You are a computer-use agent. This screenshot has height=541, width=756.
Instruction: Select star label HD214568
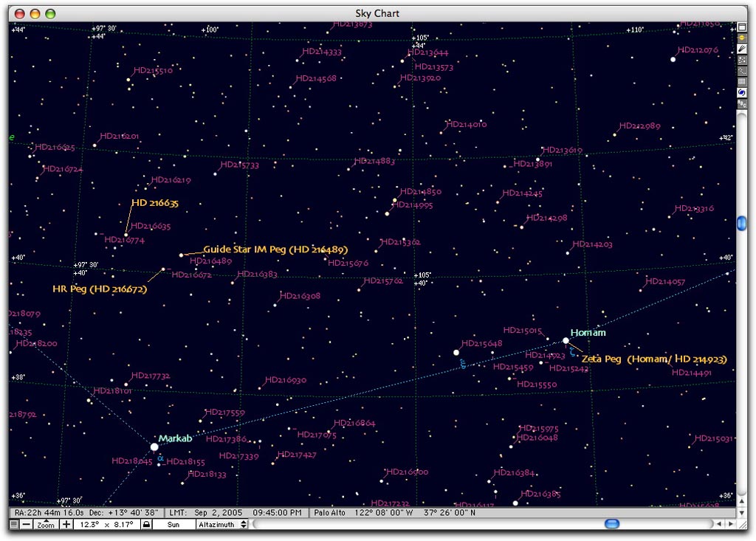point(316,78)
